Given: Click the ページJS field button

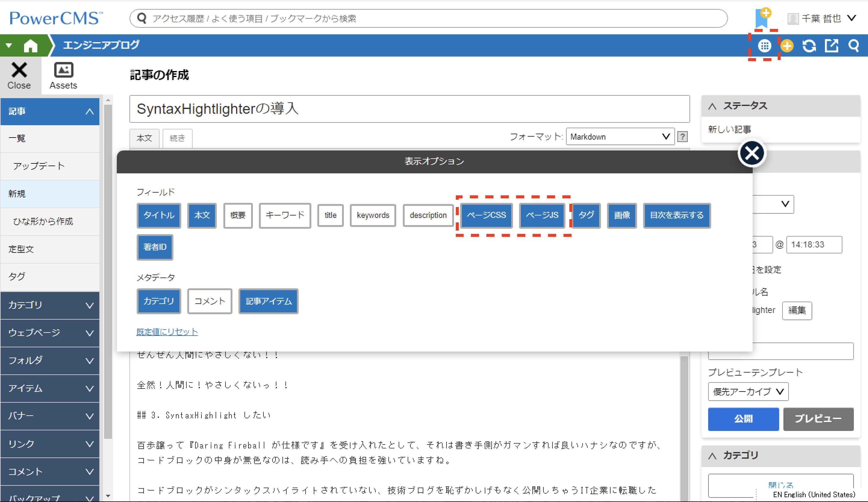Looking at the screenshot, I should pyautogui.click(x=542, y=215).
